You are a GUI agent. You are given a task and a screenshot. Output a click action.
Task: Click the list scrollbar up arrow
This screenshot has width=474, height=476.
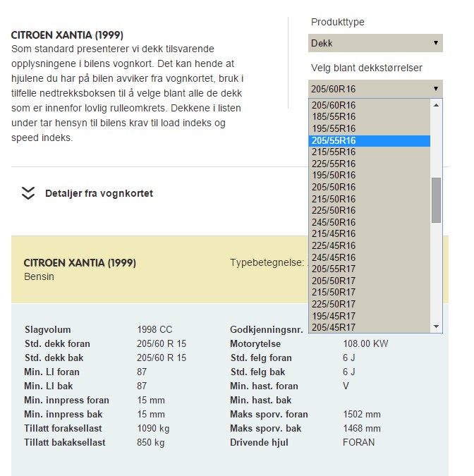click(437, 105)
